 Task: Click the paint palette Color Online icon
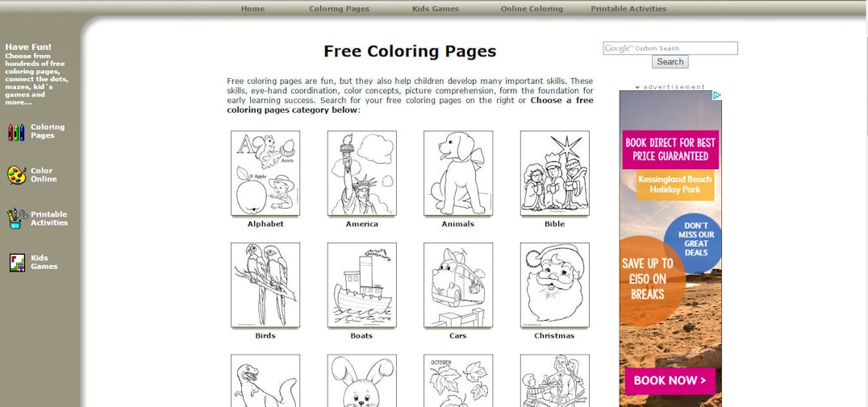(17, 175)
